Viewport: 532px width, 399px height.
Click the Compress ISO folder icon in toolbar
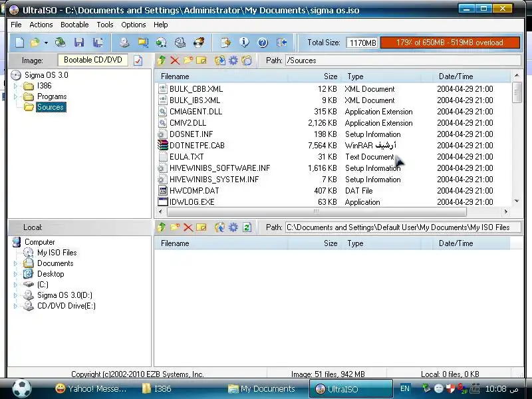coord(143,43)
